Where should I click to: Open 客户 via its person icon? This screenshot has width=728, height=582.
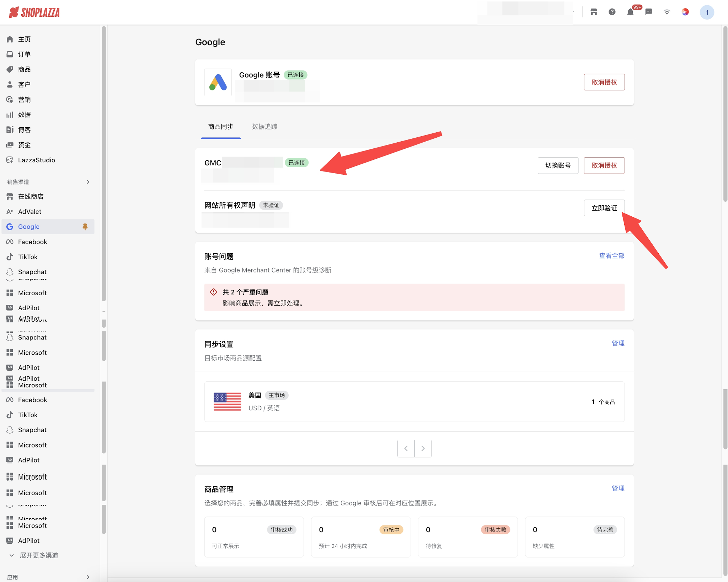[x=10, y=84]
